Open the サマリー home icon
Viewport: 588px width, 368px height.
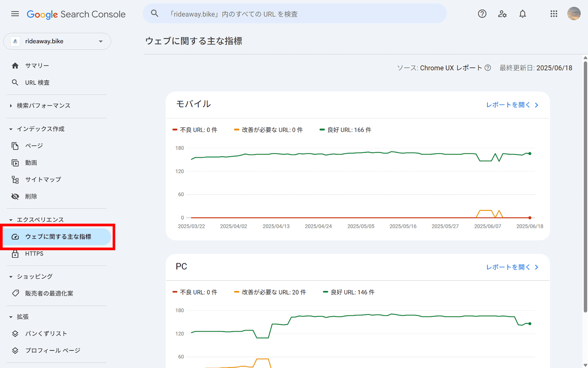click(x=15, y=65)
